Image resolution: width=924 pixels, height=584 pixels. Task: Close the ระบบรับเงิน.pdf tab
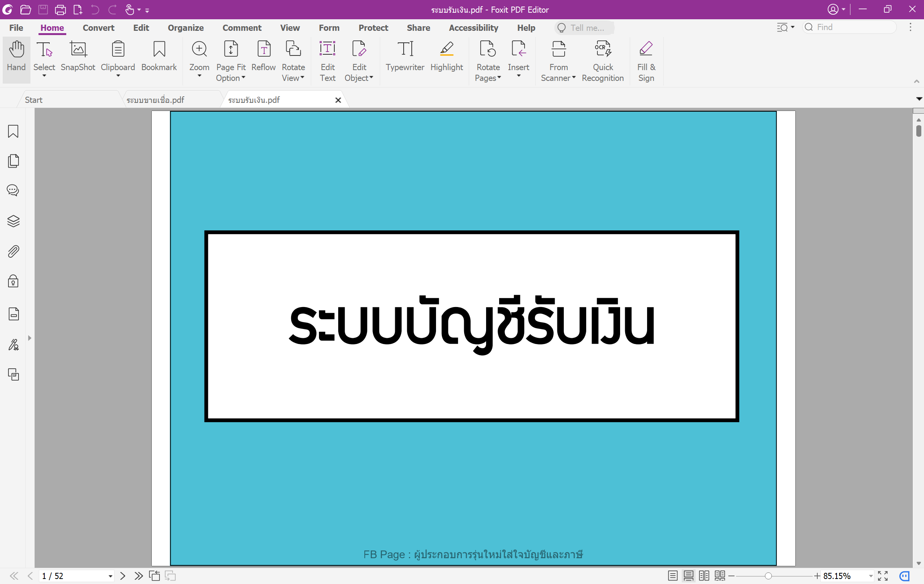(x=338, y=100)
